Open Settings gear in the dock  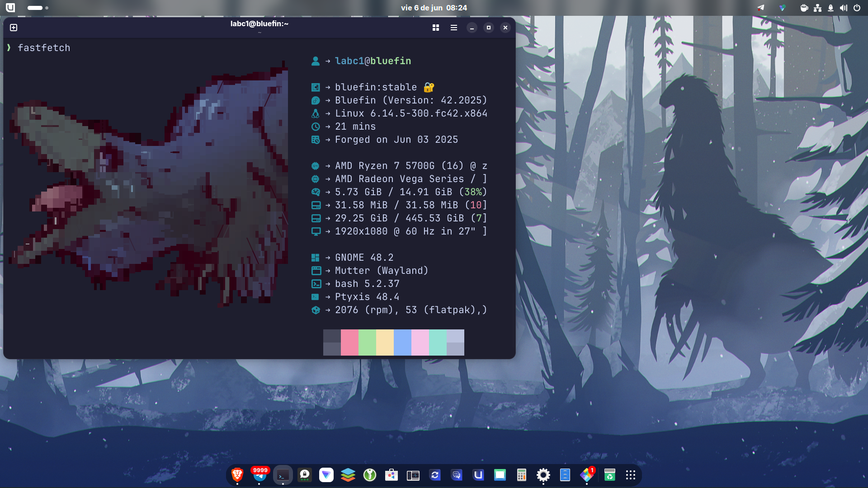pos(543,475)
